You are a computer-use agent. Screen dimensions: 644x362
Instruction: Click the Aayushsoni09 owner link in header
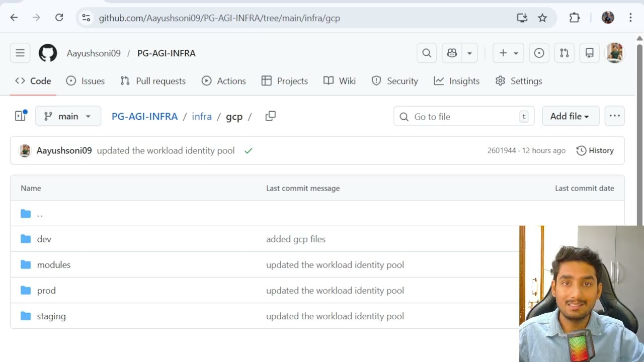(x=94, y=53)
